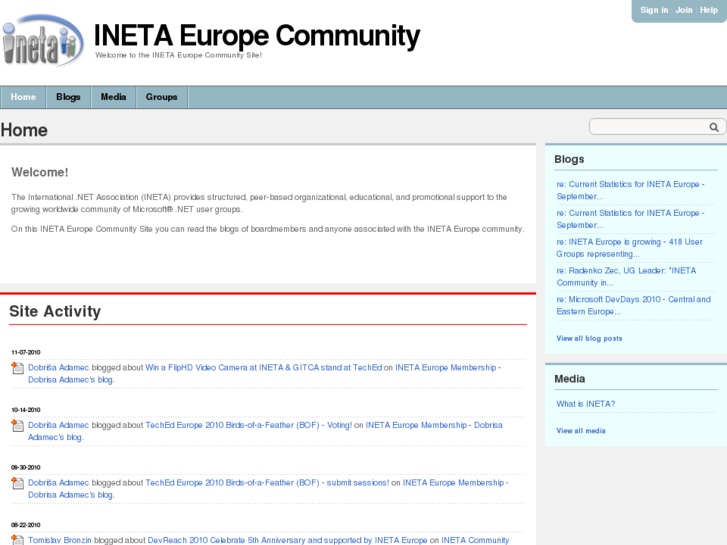This screenshot has height=545, width=727.
Task: Click the search magnifier icon
Action: [714, 127]
